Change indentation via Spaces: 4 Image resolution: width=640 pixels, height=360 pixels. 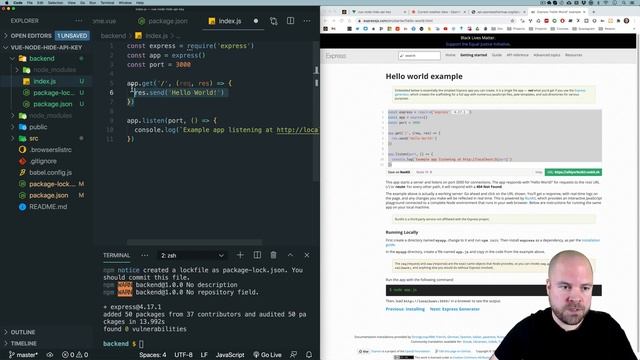(153, 355)
